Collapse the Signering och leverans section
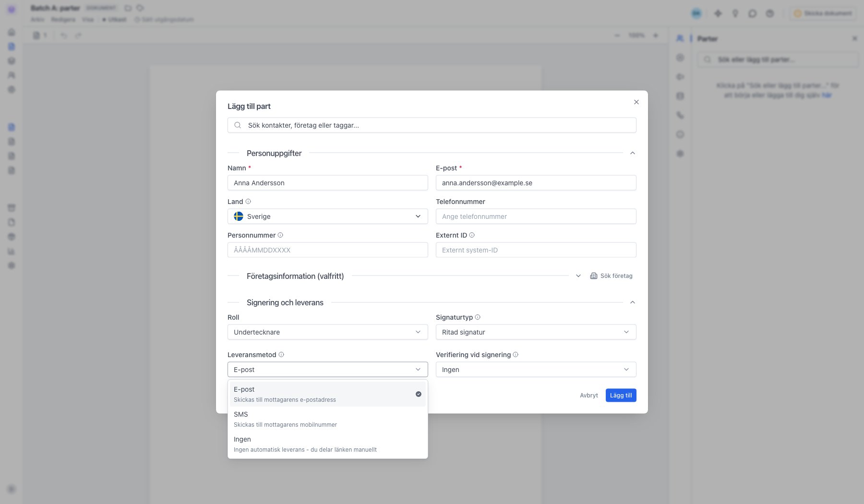Screen dimensions: 864x504 click(x=633, y=302)
